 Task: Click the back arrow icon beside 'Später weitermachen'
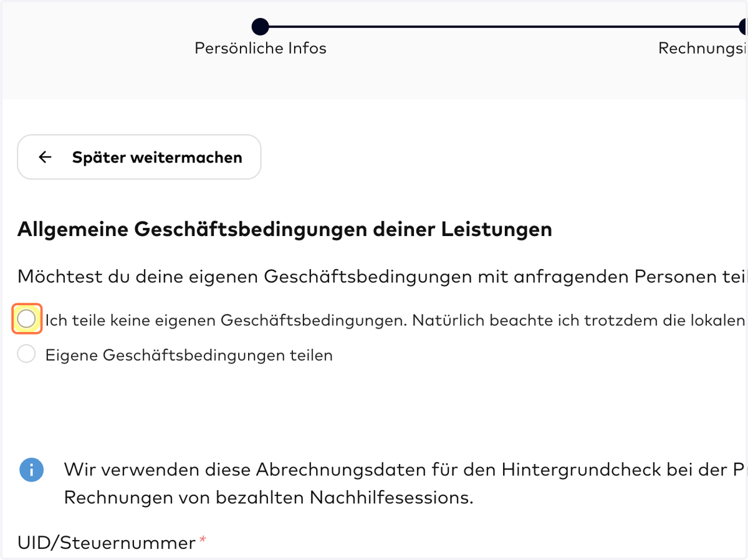[x=45, y=157]
